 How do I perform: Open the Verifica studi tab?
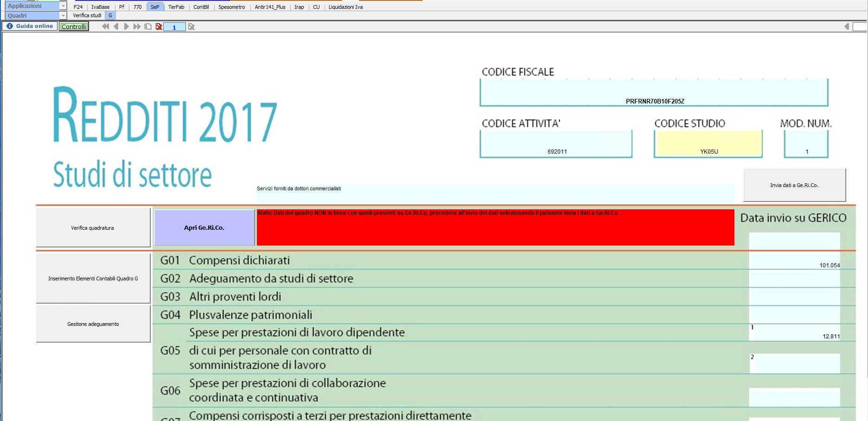pos(87,15)
